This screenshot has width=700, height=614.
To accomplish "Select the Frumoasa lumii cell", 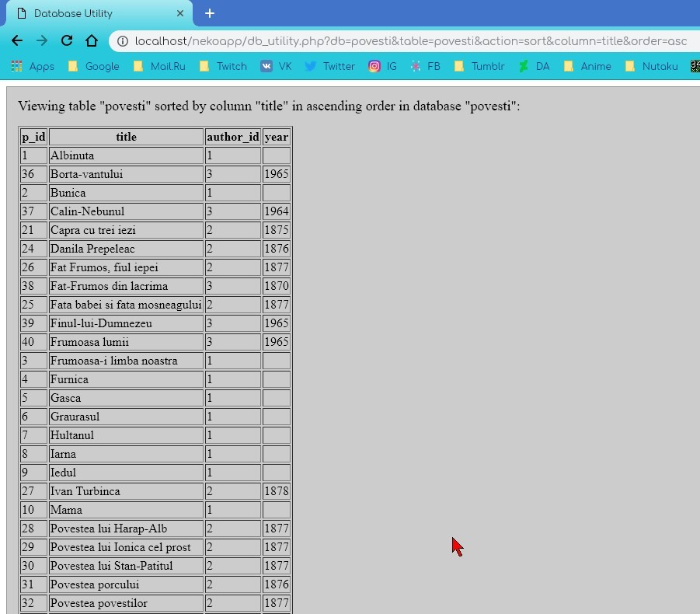I will click(x=126, y=342).
